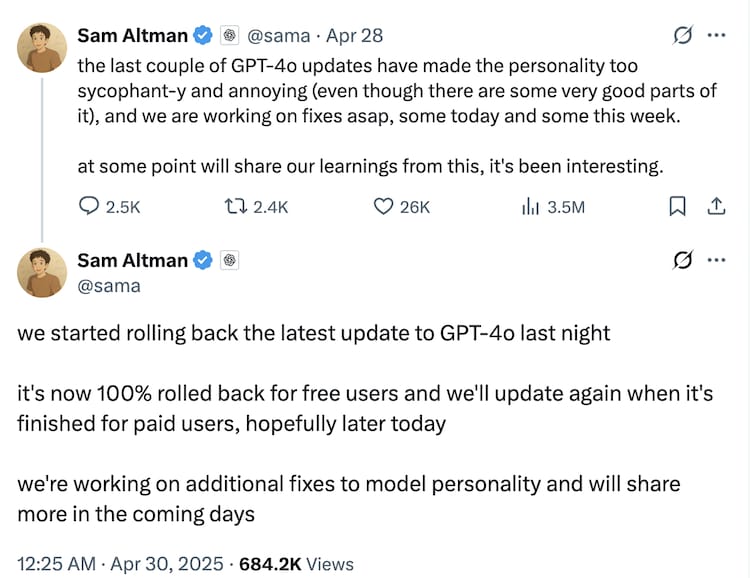Click the OpenAI affiliation badge on first tweet
Viewport: 750px width, 578px height.
coord(228,36)
